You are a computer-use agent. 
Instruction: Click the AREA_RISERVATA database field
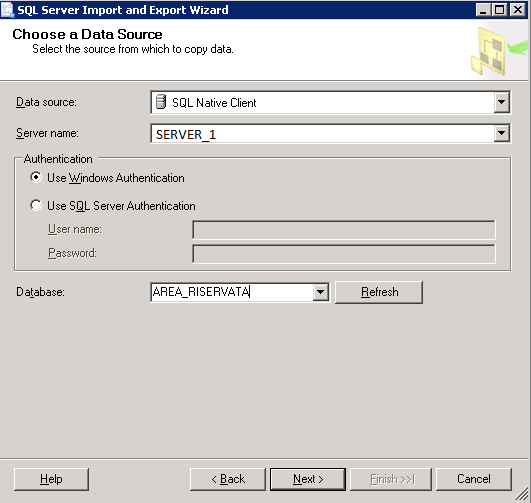[x=232, y=292]
